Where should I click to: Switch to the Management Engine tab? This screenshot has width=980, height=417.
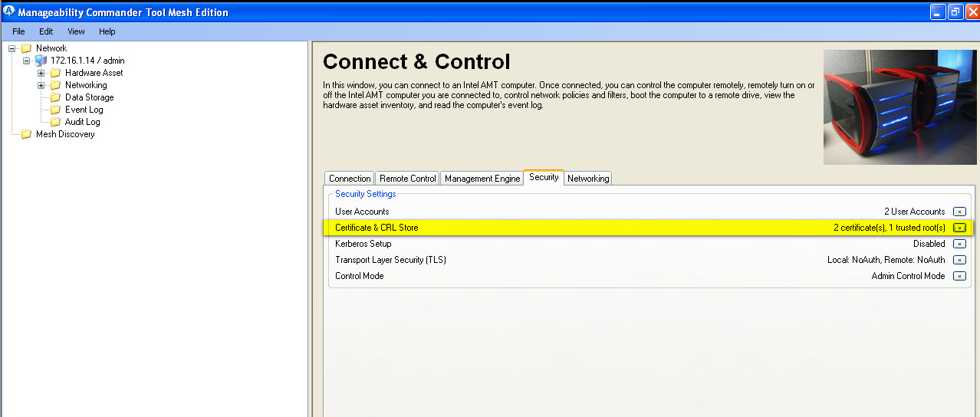click(x=482, y=179)
